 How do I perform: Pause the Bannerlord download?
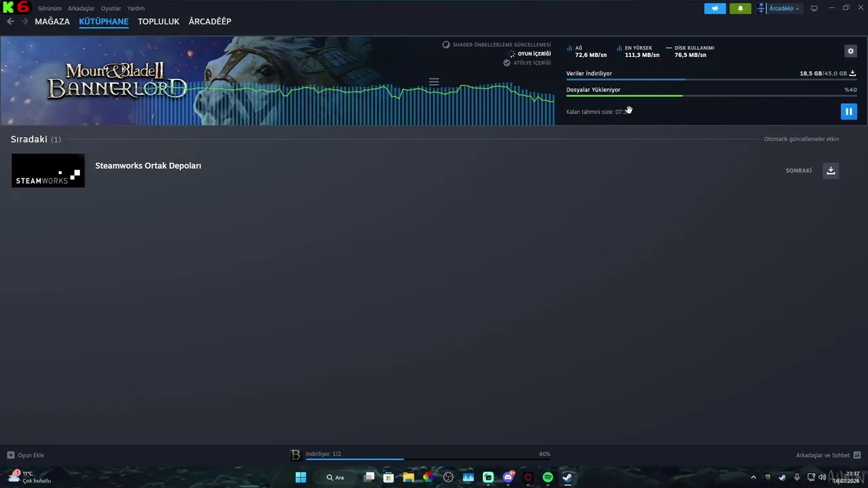tap(848, 111)
